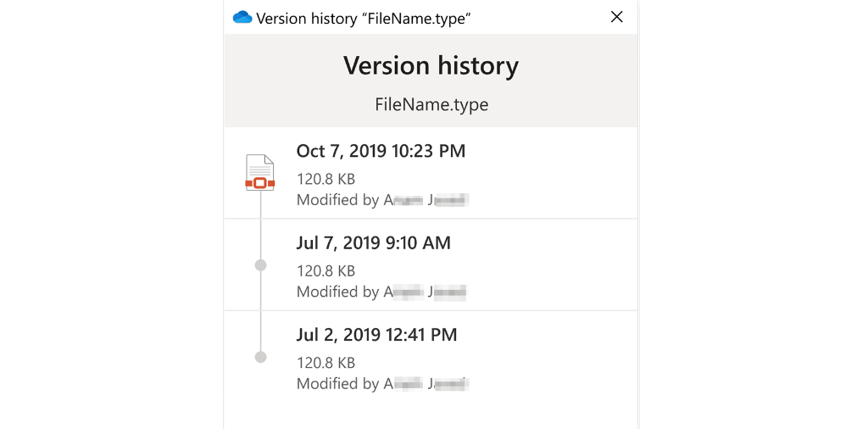The width and height of the screenshot is (868, 434).
Task: Close the Version history dialog
Action: [617, 17]
